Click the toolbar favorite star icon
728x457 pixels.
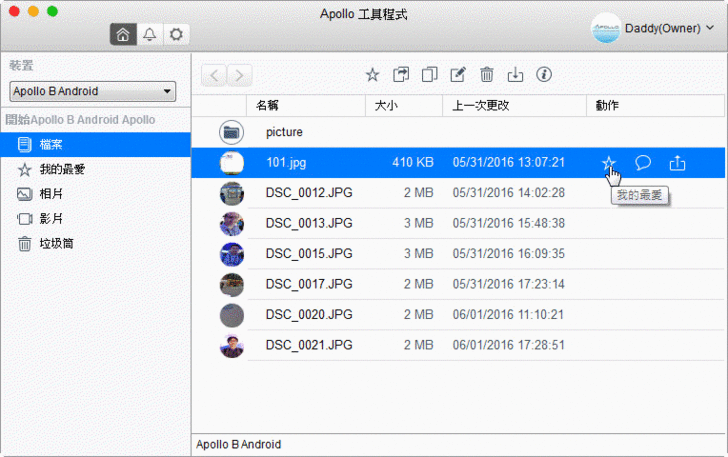pyautogui.click(x=372, y=74)
